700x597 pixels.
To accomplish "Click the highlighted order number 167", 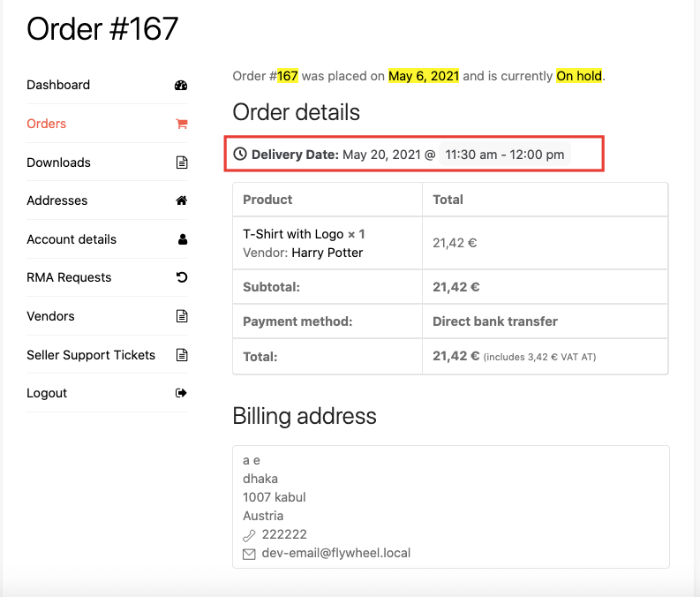I will pos(288,76).
